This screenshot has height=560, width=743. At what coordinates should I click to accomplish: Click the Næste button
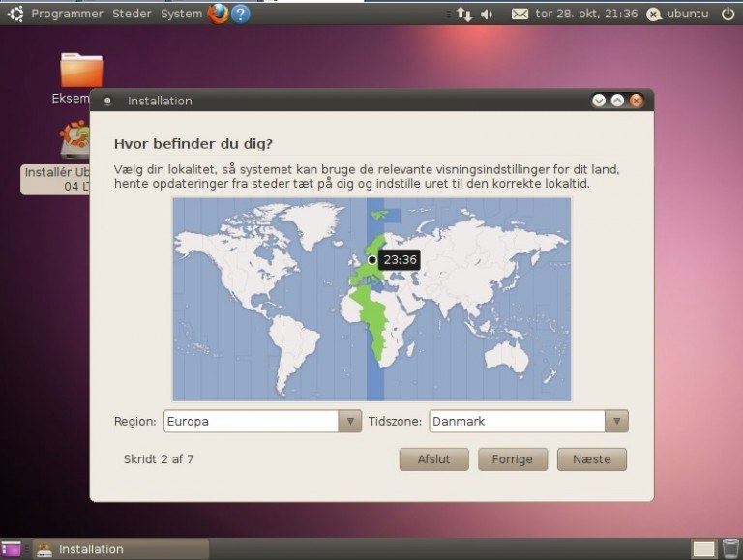click(x=592, y=459)
